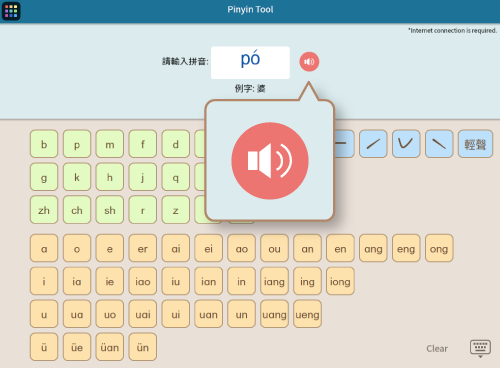Choose initial p

tap(77, 144)
